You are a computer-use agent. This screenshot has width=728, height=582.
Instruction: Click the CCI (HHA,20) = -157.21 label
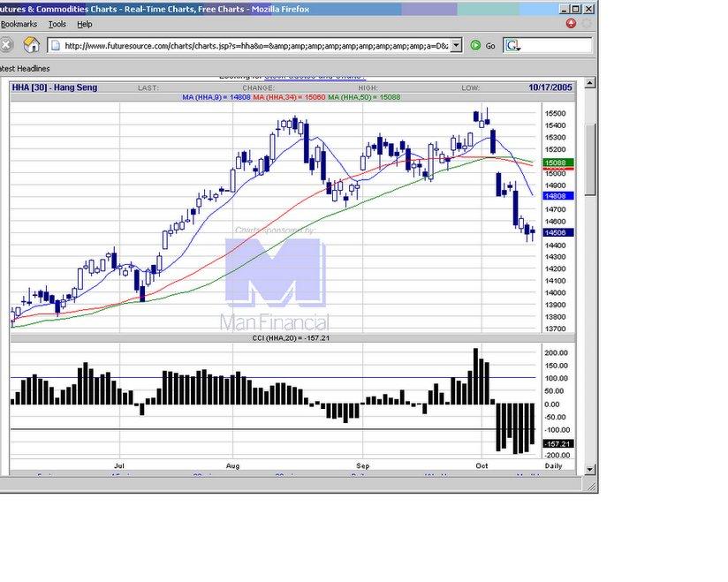coord(291,338)
